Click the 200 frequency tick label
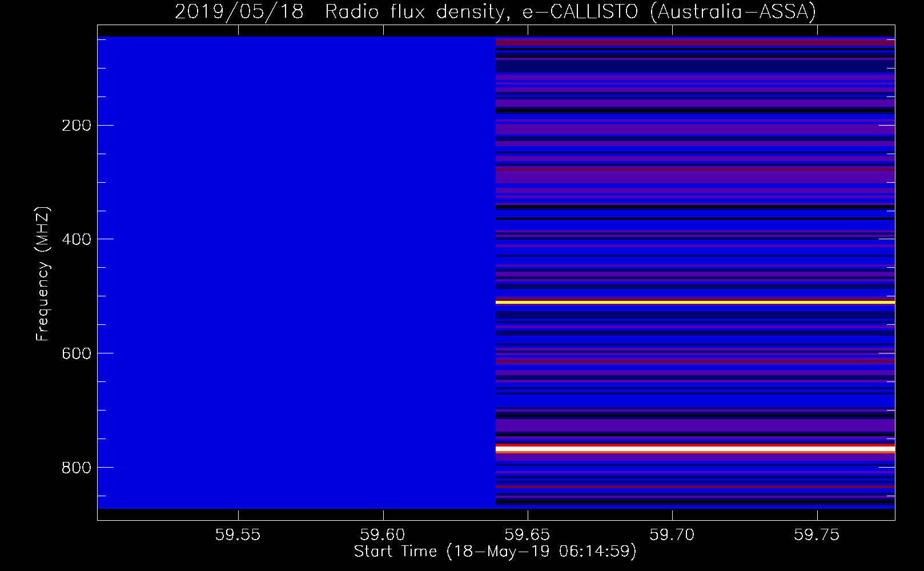This screenshot has height=571, width=924. coord(76,126)
